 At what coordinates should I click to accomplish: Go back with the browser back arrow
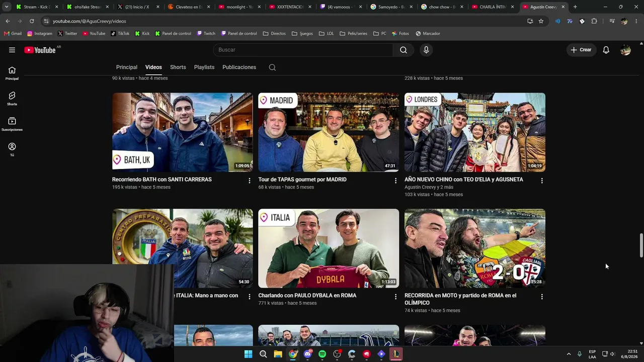(x=8, y=21)
